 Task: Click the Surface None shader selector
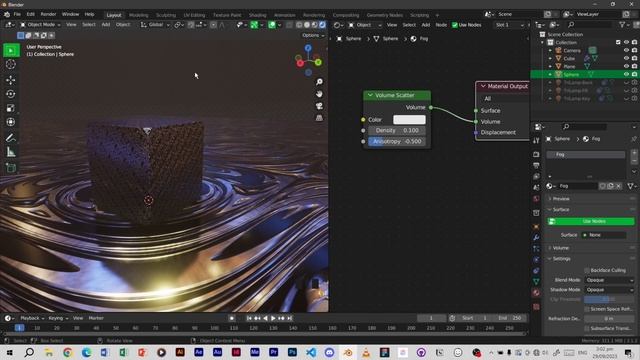point(604,235)
